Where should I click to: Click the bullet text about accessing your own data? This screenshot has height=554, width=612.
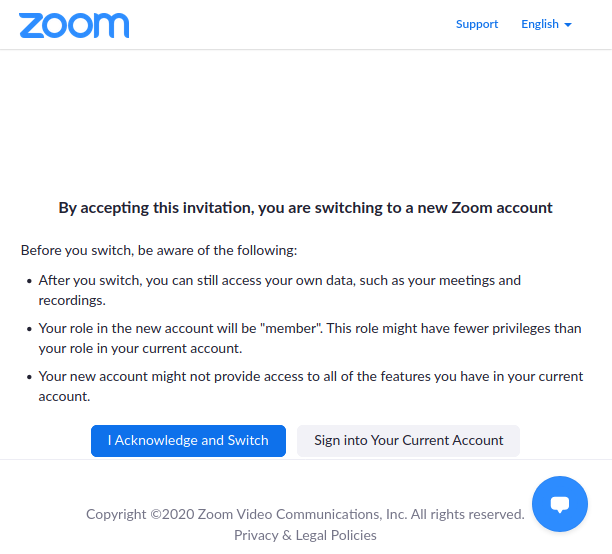point(280,281)
